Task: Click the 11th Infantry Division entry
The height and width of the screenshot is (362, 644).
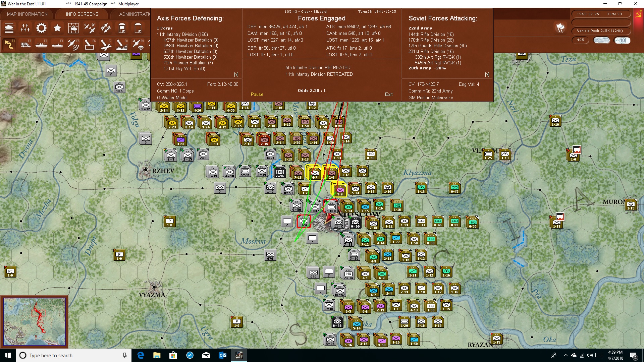Action: pyautogui.click(x=182, y=34)
